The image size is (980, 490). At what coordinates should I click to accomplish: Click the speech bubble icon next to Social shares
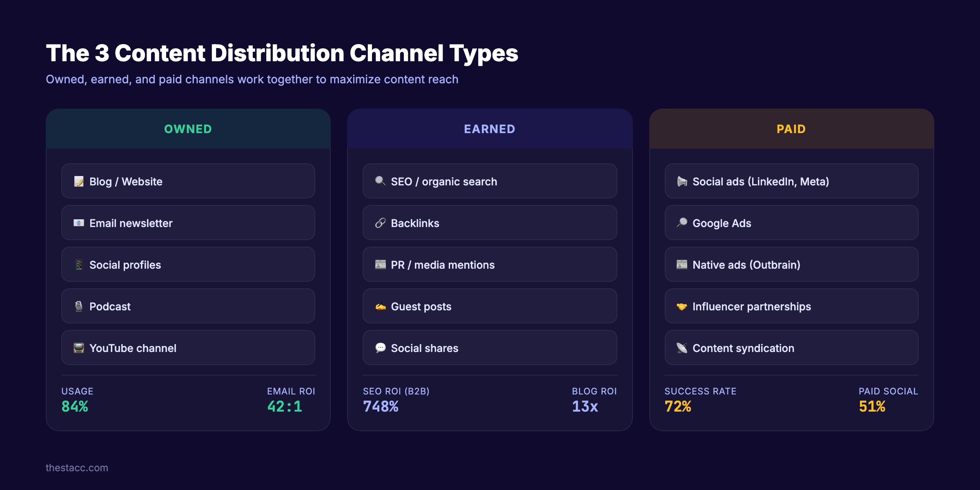380,348
